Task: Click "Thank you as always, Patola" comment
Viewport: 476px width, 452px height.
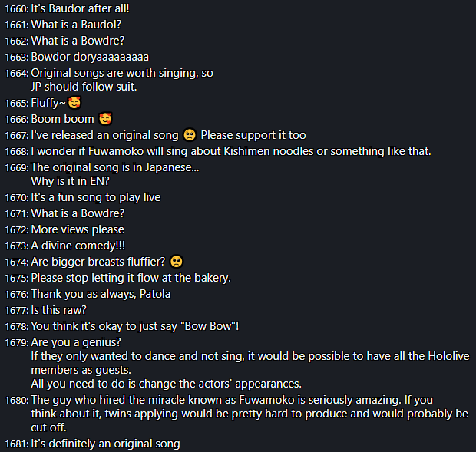Action: coord(101,294)
